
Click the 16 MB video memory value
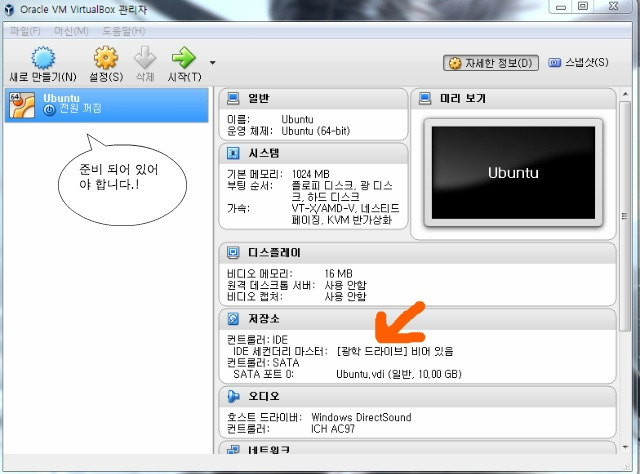point(338,274)
